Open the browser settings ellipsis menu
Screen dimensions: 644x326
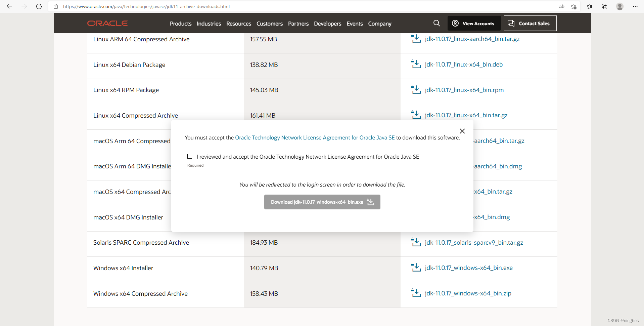[635, 6]
